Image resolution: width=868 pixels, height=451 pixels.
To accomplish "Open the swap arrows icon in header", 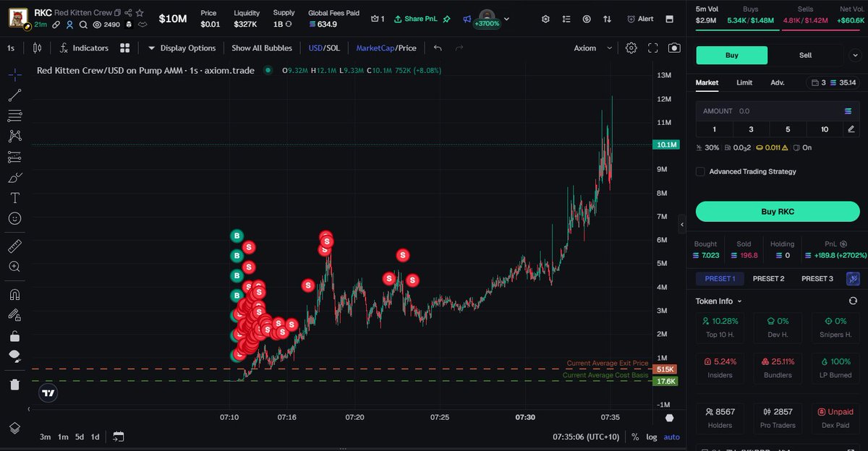I will click(607, 19).
